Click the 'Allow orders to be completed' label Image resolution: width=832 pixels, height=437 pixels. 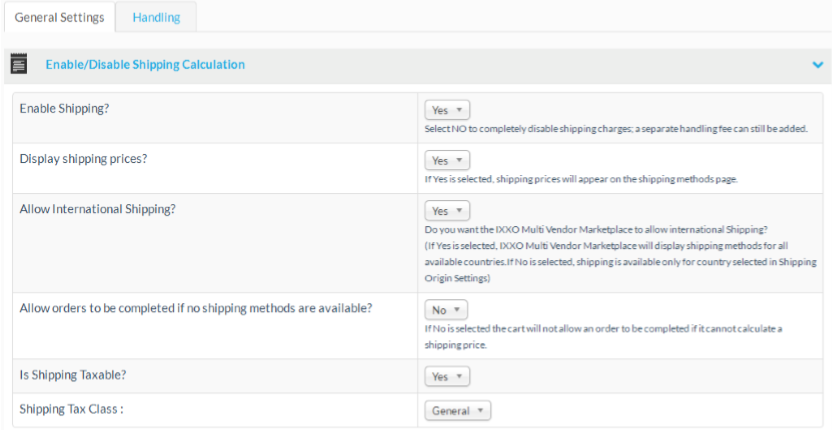[196, 308]
